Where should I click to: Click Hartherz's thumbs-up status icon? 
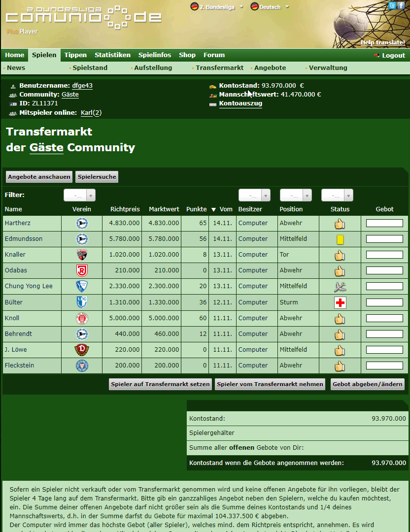click(340, 224)
